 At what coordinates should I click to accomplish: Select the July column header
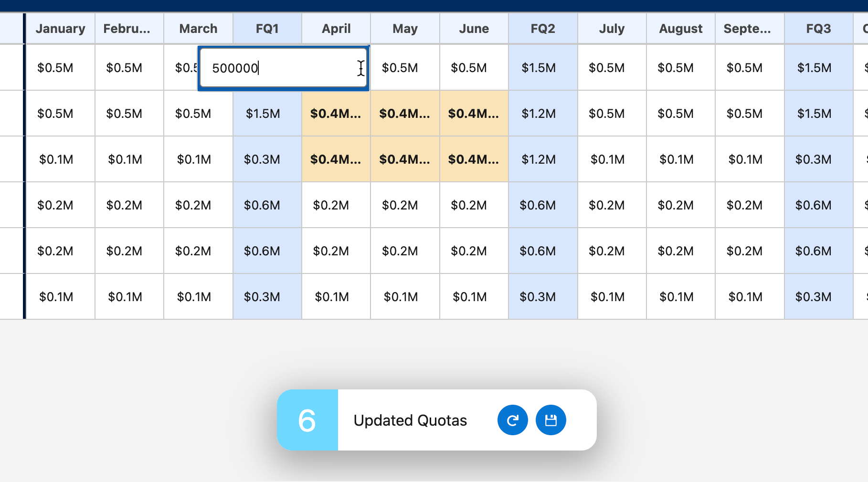tap(612, 28)
